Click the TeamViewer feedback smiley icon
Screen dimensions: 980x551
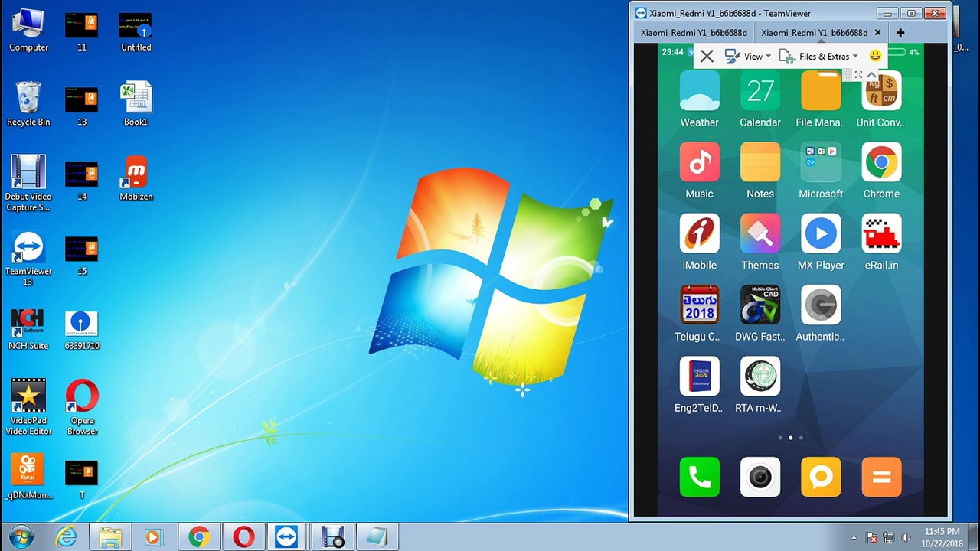point(875,56)
